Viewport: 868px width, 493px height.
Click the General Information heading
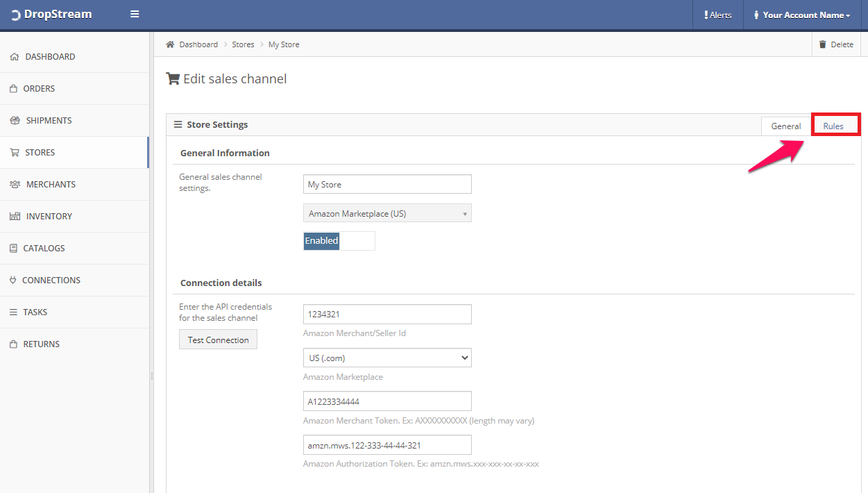tap(225, 153)
